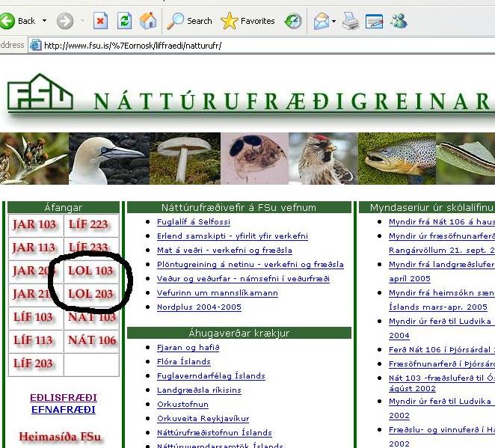The height and width of the screenshot is (448, 495).
Task: Open Flóra Íslands link
Action: tap(184, 362)
